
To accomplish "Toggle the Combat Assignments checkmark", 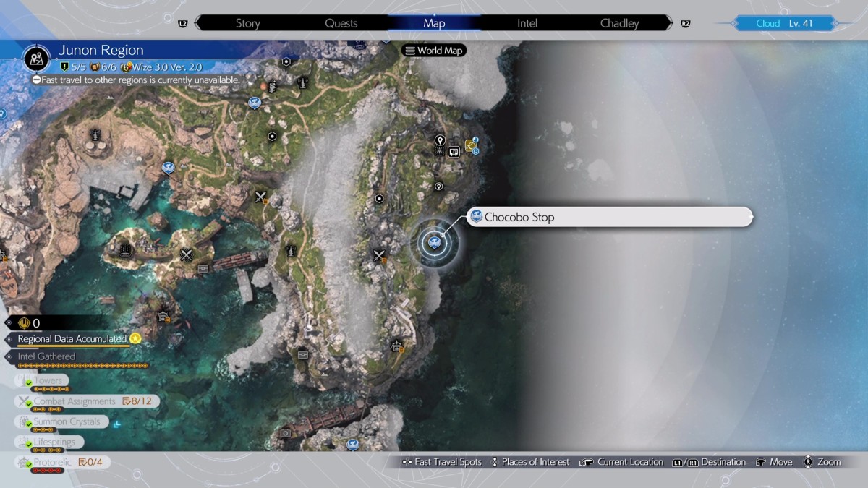I will pos(28,403).
